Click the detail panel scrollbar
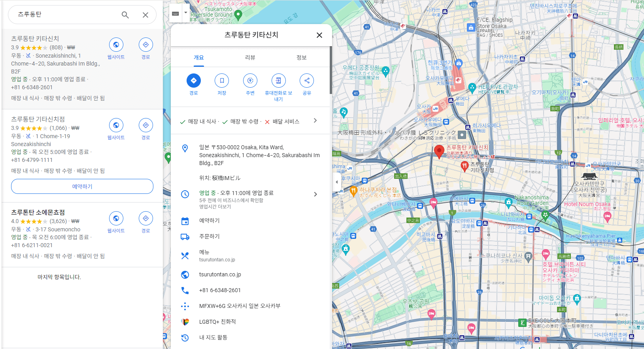Screen dimensions: 644x349 (x=330, y=69)
